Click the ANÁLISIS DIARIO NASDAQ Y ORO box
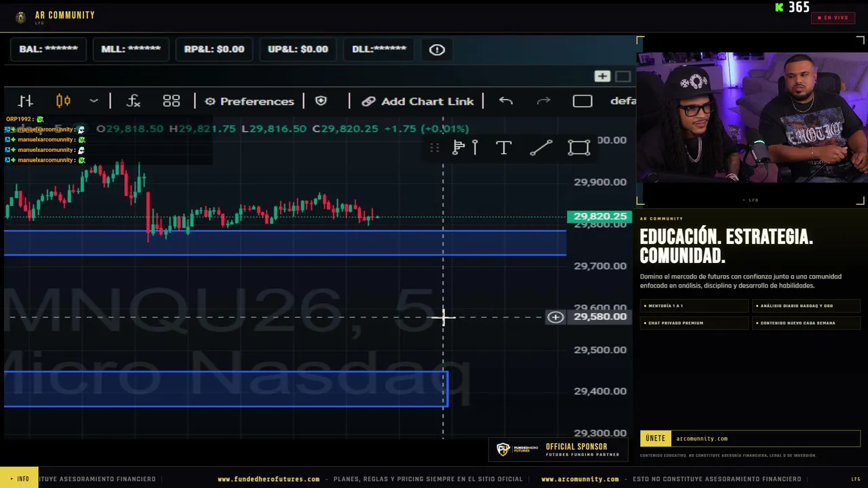 pyautogui.click(x=806, y=306)
